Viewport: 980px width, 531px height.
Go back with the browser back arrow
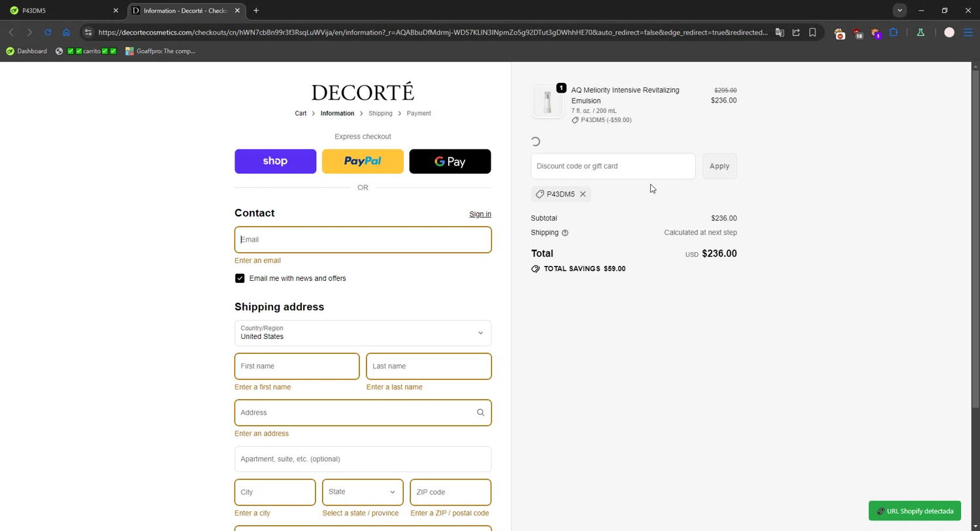click(11, 32)
